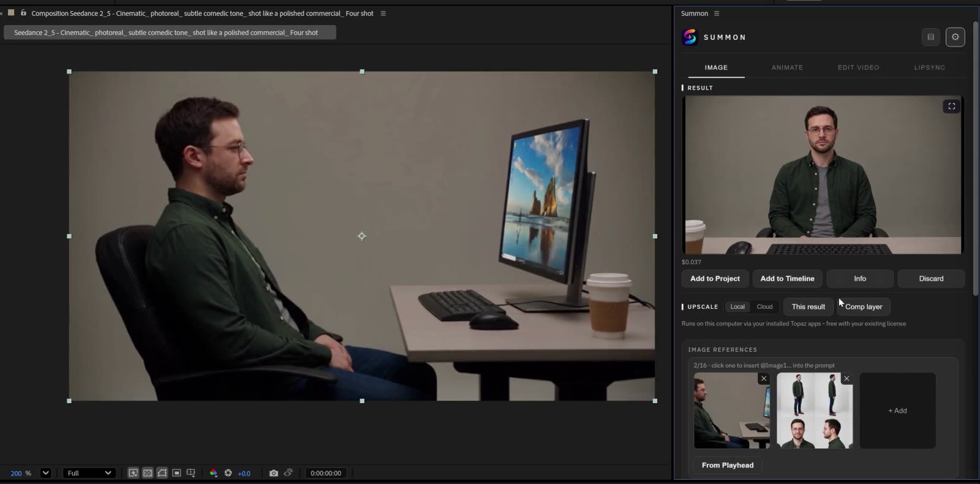Image resolution: width=980 pixels, height=484 pixels.
Task: Click the From Playhead button
Action: tap(728, 466)
